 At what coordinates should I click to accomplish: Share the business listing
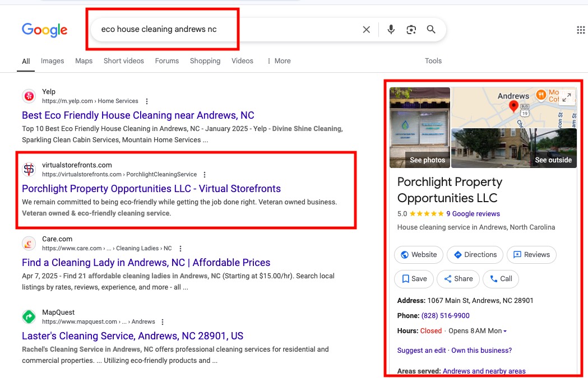click(459, 279)
